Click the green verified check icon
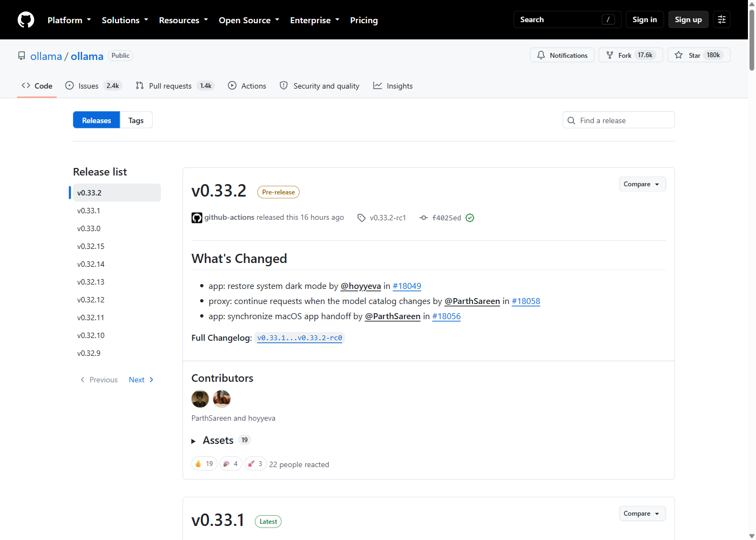Image resolution: width=756 pixels, height=540 pixels. pyautogui.click(x=470, y=218)
